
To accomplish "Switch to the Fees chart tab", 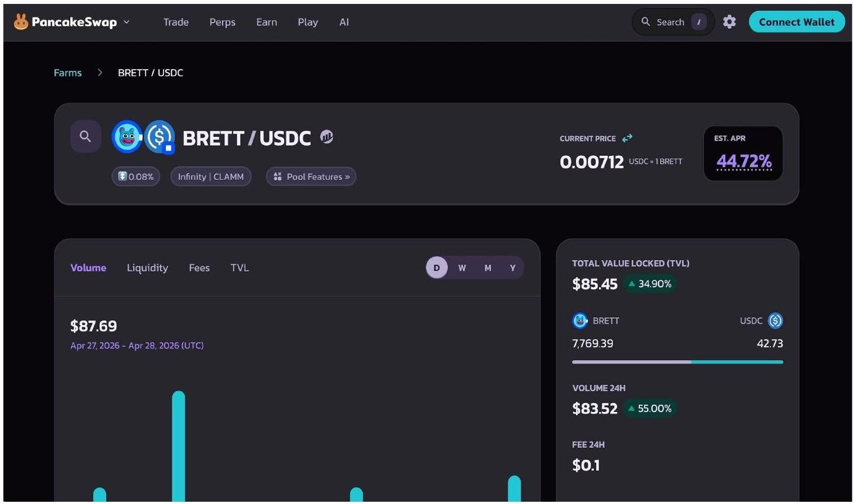I will pos(199,267).
